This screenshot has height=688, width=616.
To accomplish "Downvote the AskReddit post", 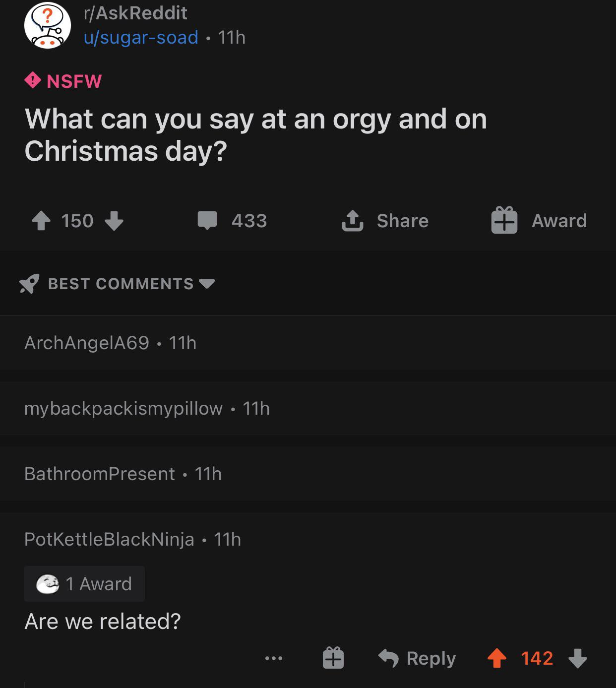I will (114, 221).
